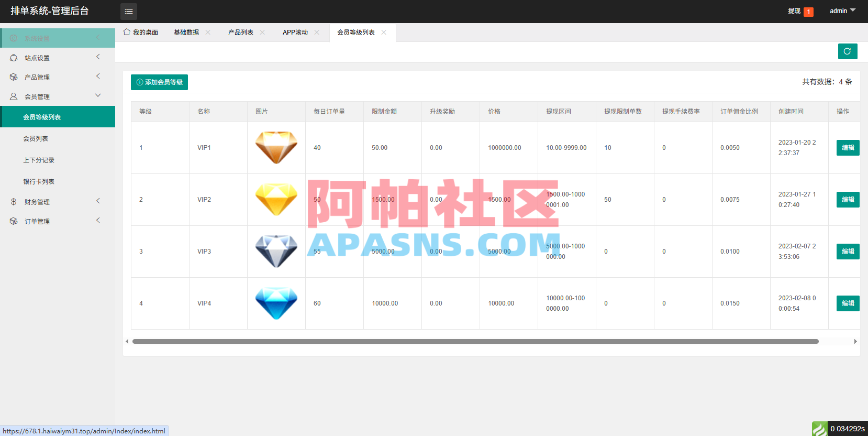Click the 提现 link in header

pos(794,11)
